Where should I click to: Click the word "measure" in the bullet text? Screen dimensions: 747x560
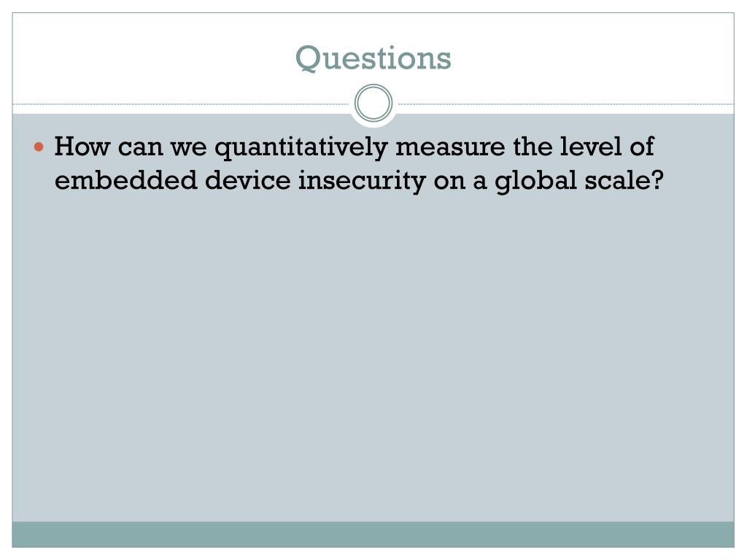[450, 147]
